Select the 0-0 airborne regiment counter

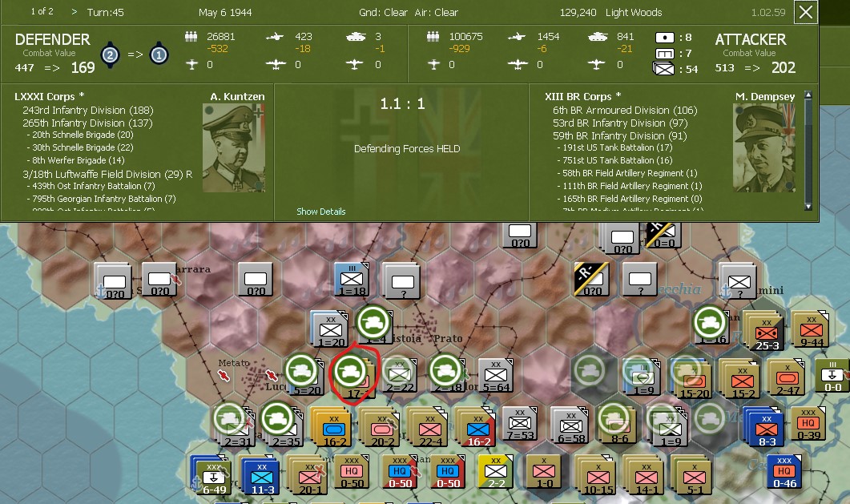coord(832,376)
